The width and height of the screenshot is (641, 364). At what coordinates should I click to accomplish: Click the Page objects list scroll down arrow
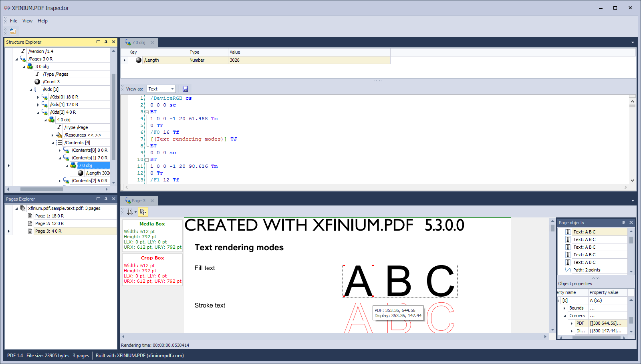(x=631, y=271)
